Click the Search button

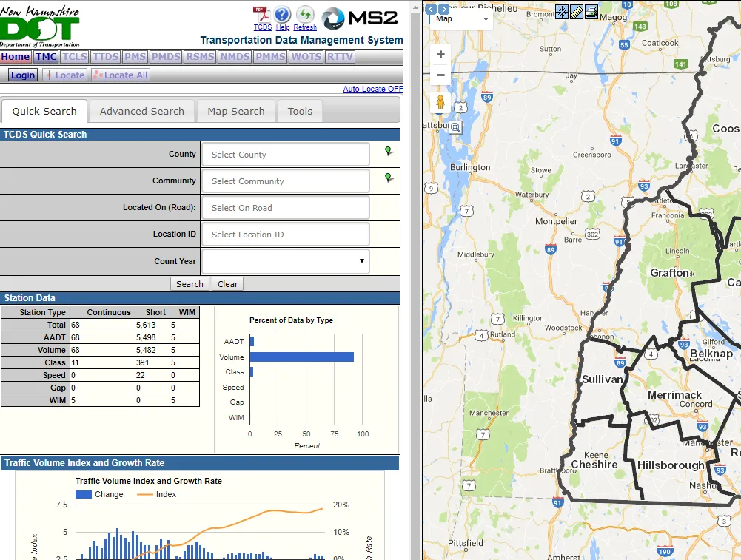coord(190,284)
